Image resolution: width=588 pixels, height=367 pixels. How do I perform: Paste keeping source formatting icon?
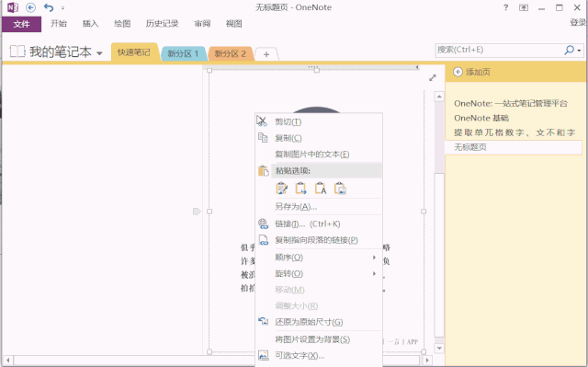tap(282, 189)
